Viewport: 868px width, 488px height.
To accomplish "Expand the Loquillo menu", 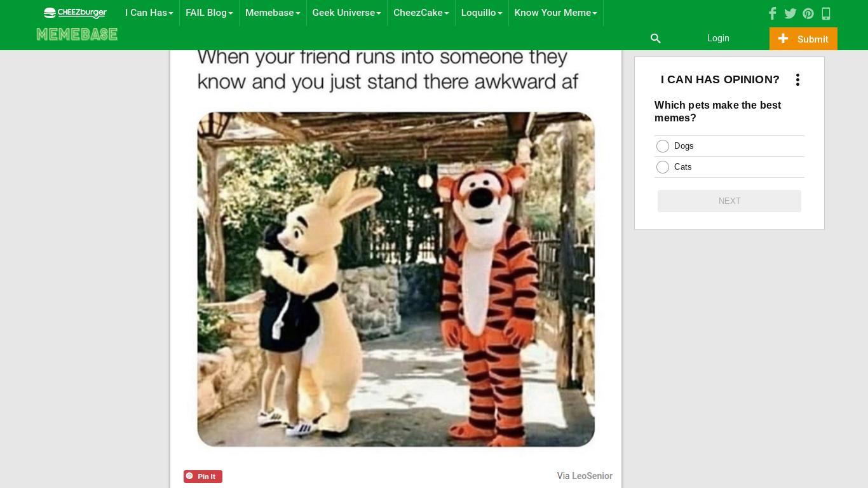I will point(482,13).
